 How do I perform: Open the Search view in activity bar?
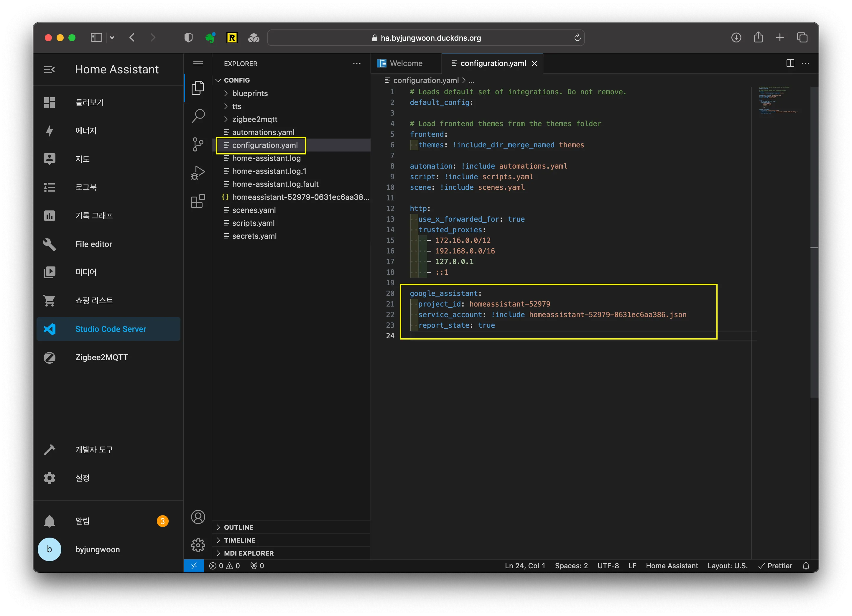tap(198, 116)
